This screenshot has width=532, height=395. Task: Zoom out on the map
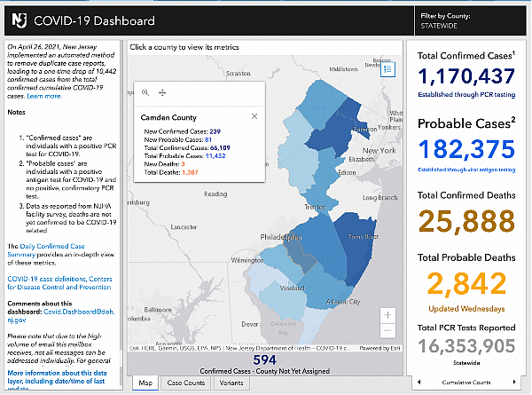[387, 330]
